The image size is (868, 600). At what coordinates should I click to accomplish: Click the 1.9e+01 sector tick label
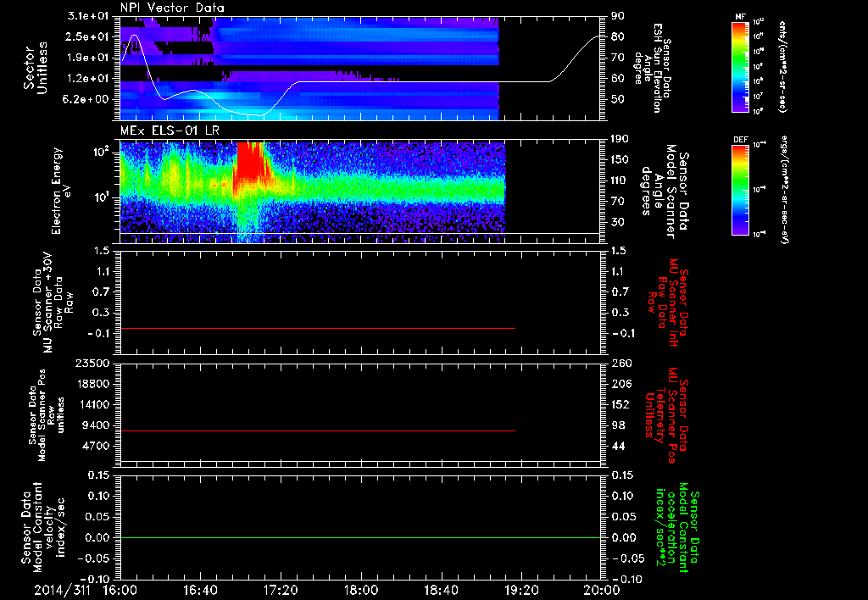click(90, 58)
